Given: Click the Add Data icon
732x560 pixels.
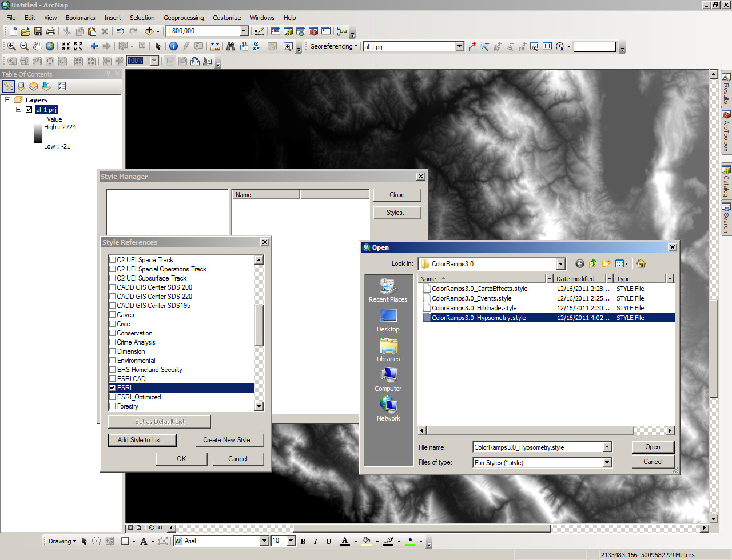Looking at the screenshot, I should pos(149,31).
